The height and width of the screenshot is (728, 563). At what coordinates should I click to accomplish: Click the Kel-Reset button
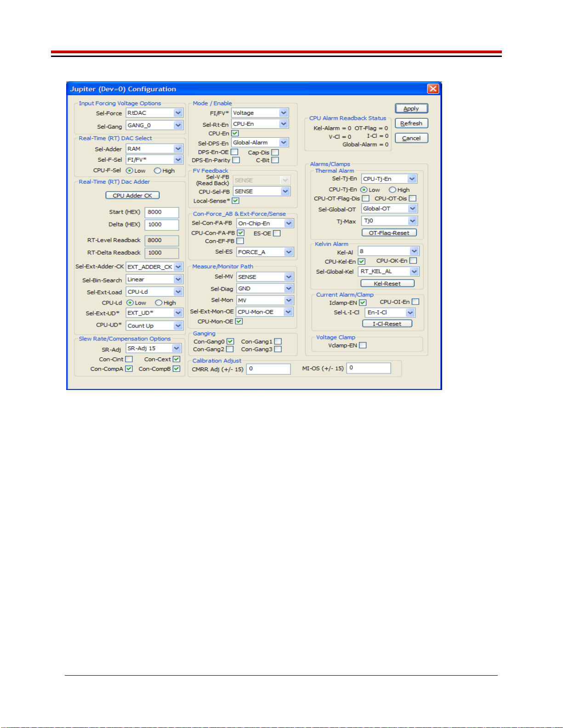[x=387, y=283]
